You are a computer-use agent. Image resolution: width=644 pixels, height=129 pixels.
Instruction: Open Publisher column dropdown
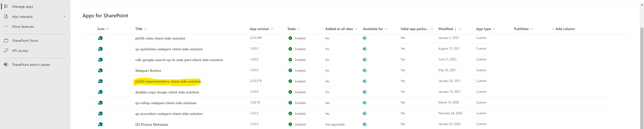[x=532, y=29]
